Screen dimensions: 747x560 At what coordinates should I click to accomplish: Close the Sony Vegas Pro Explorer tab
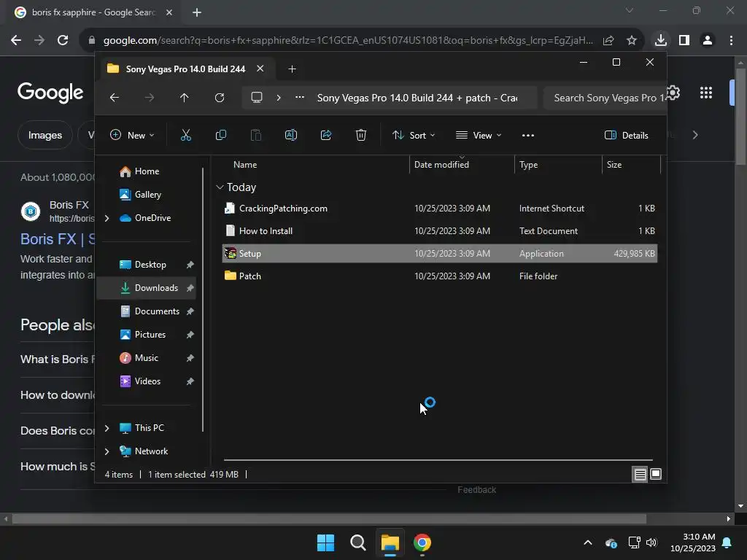tap(260, 69)
